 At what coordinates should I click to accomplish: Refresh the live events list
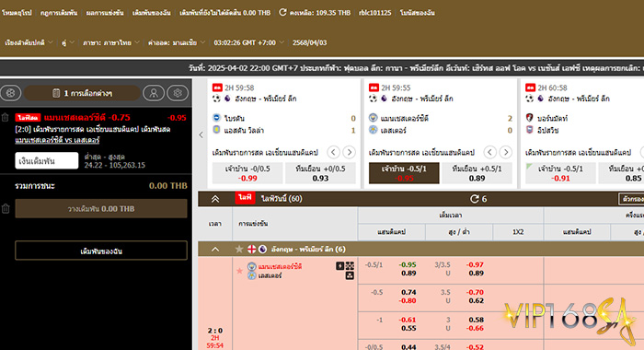click(475, 199)
